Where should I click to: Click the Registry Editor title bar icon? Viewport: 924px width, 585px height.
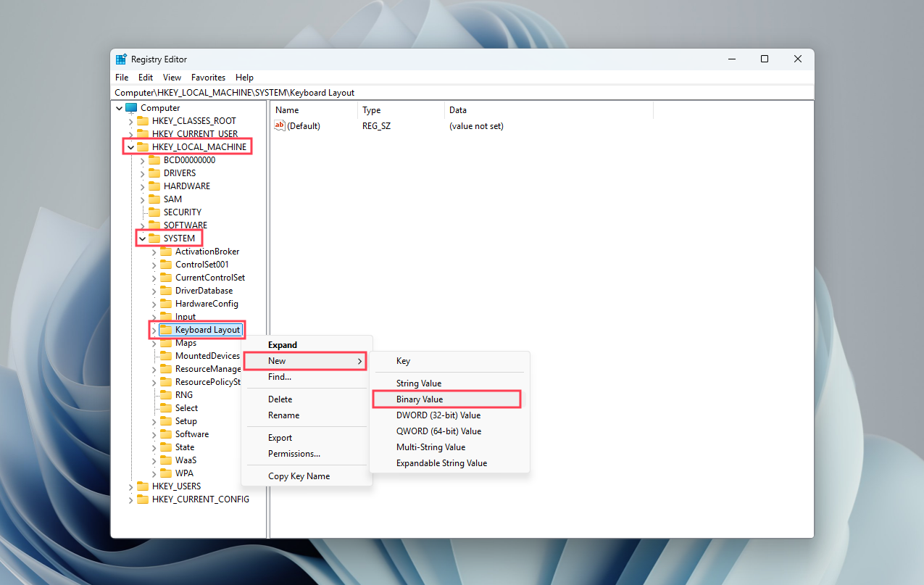pos(121,59)
